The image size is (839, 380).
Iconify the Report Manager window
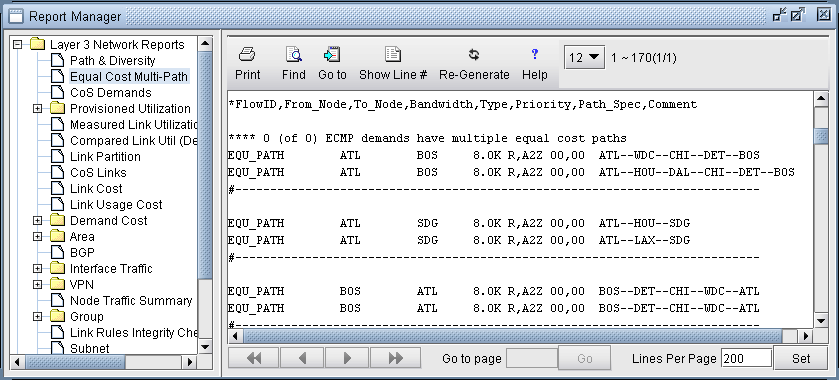[x=779, y=16]
